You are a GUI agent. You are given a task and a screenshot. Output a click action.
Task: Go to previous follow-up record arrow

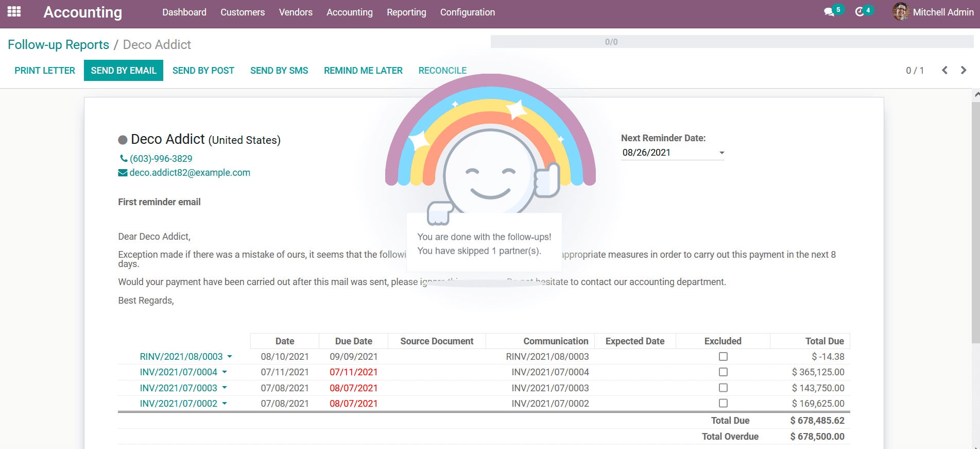pos(944,70)
